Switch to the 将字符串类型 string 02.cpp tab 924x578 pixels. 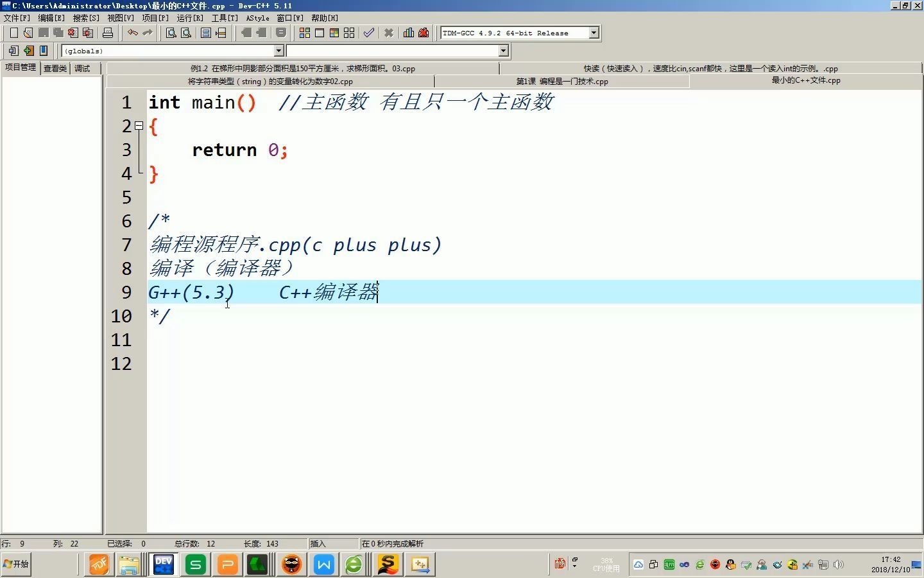pos(270,82)
